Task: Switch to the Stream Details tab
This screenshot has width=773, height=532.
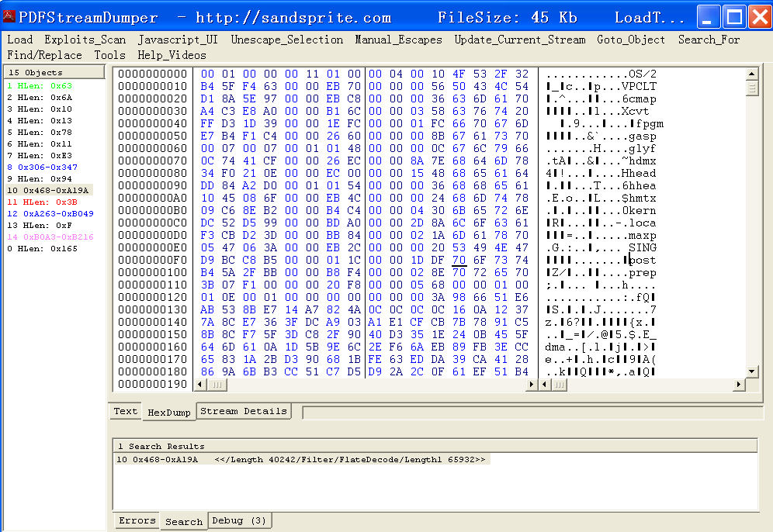Action: tap(244, 411)
